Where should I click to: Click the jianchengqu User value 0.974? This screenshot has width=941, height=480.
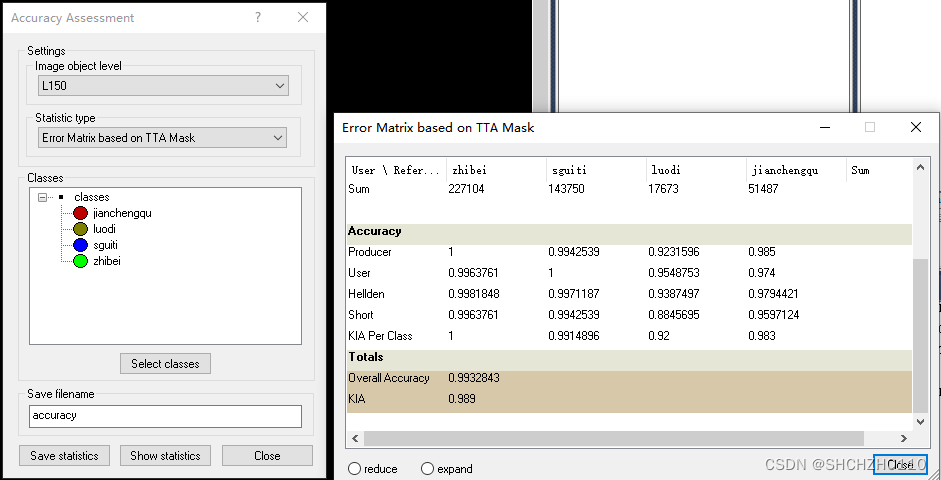[762, 273]
